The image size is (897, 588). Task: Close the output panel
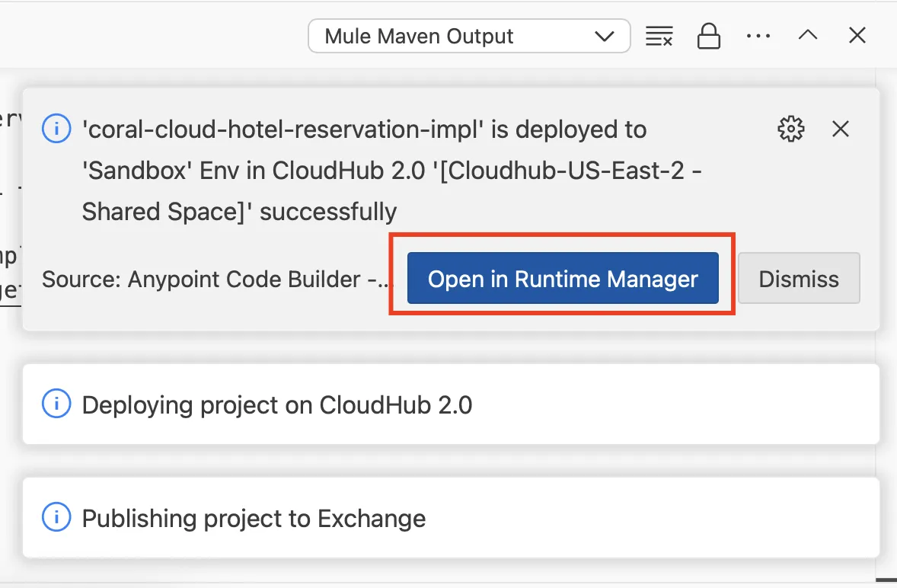[x=857, y=36]
